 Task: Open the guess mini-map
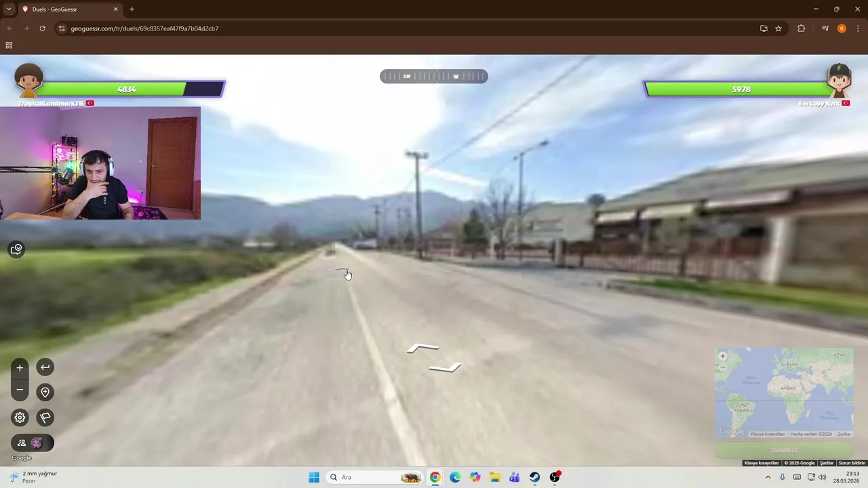click(784, 393)
